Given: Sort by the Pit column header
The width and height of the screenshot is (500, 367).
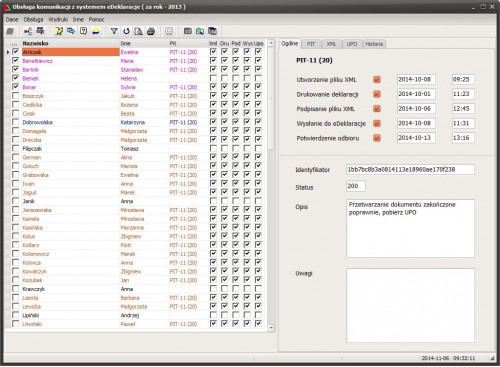Looking at the screenshot, I should 188,43.
